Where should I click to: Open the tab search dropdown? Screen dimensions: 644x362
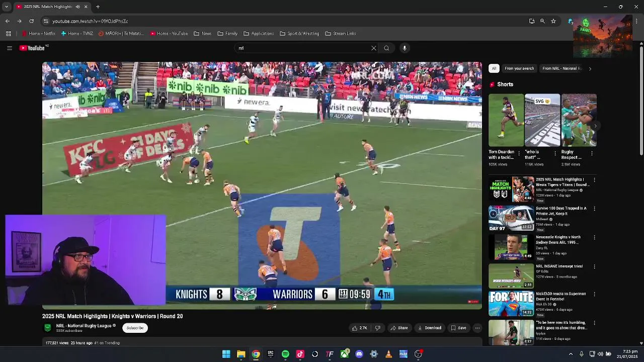pyautogui.click(x=6, y=7)
